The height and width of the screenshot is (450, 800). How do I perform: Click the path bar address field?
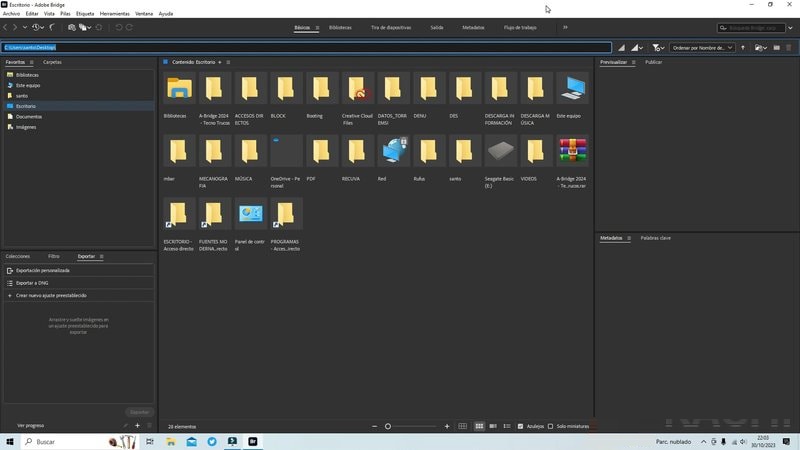pos(306,47)
